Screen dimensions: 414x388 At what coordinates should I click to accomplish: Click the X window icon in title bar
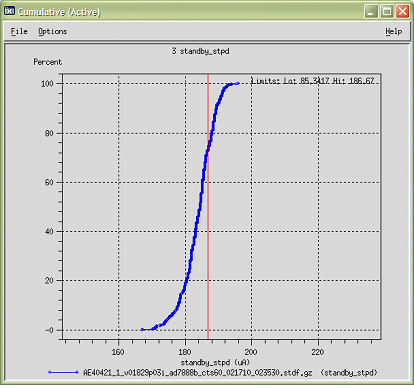click(9, 11)
